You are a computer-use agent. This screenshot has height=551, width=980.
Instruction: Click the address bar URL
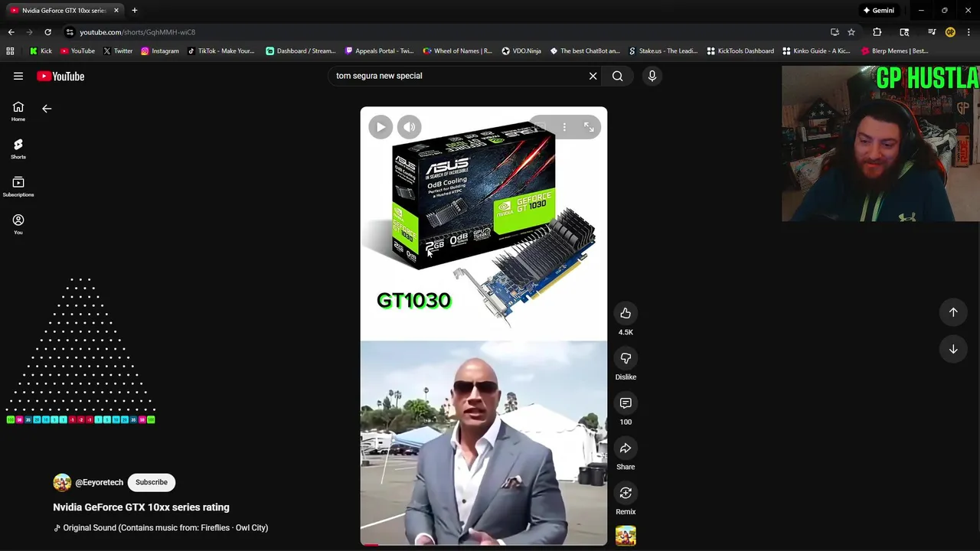click(x=138, y=32)
